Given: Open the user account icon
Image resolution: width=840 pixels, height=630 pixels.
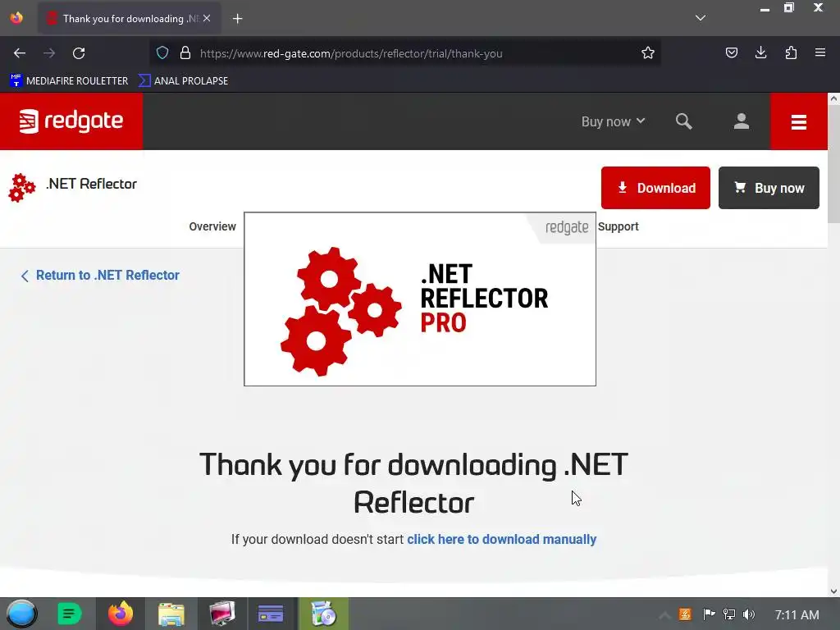Looking at the screenshot, I should click(x=742, y=121).
